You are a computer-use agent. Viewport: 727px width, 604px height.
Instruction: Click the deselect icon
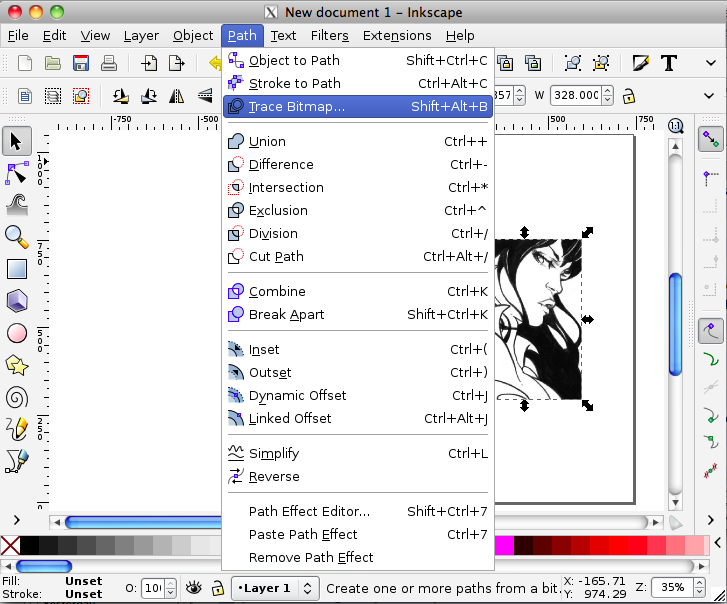click(x=81, y=96)
